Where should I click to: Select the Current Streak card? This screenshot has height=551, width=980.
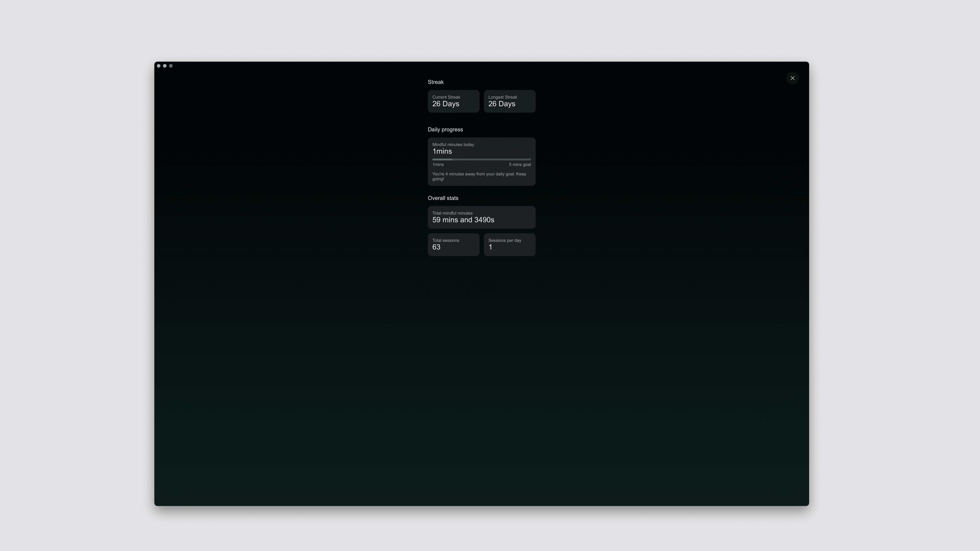click(x=453, y=101)
